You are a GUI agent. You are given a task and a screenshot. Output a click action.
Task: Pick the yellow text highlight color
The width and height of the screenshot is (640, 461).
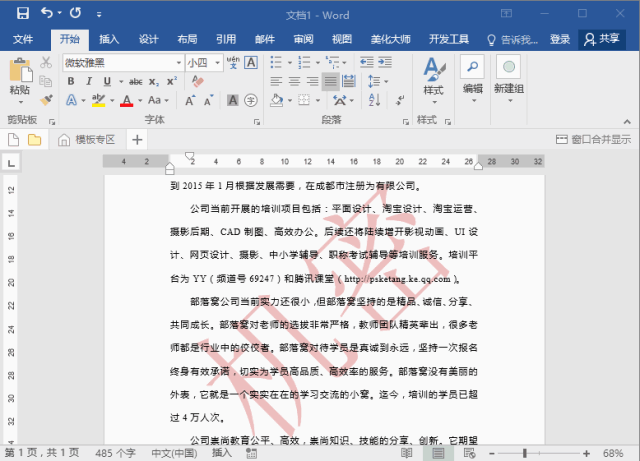click(x=98, y=100)
